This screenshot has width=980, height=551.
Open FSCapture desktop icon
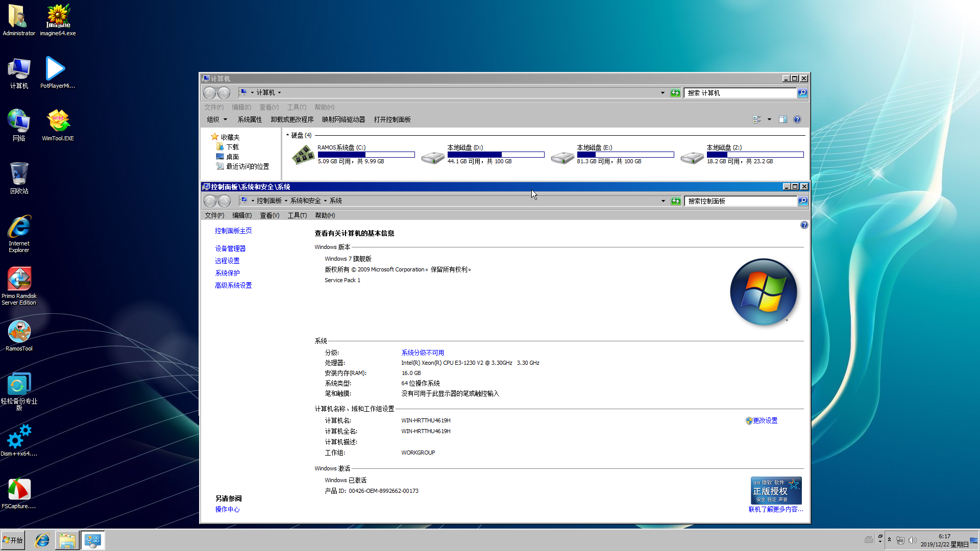[x=19, y=493]
